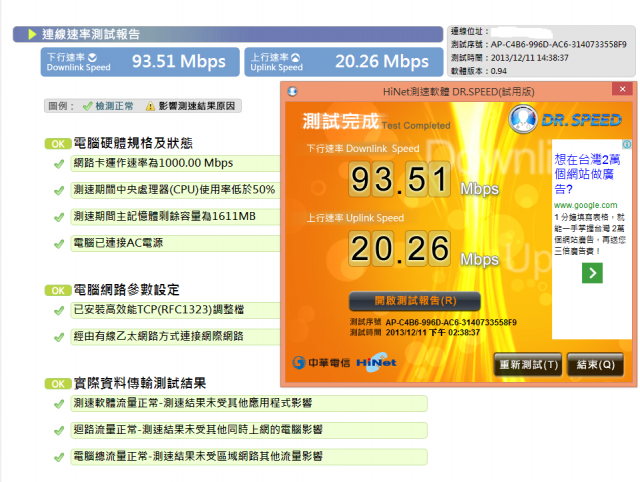This screenshot has height=482, width=640.
Task: Select the row 網路卡運作速率為1000.00 Mbps
Action: tap(176, 163)
